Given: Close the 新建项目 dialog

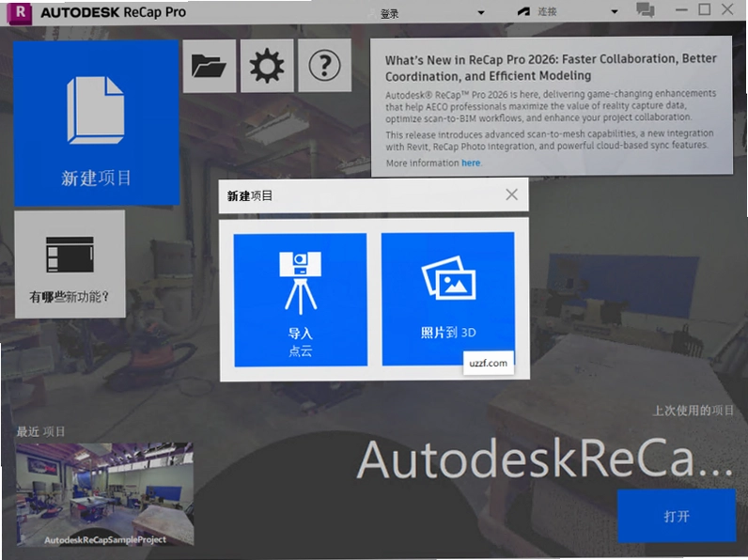Looking at the screenshot, I should point(511,194).
